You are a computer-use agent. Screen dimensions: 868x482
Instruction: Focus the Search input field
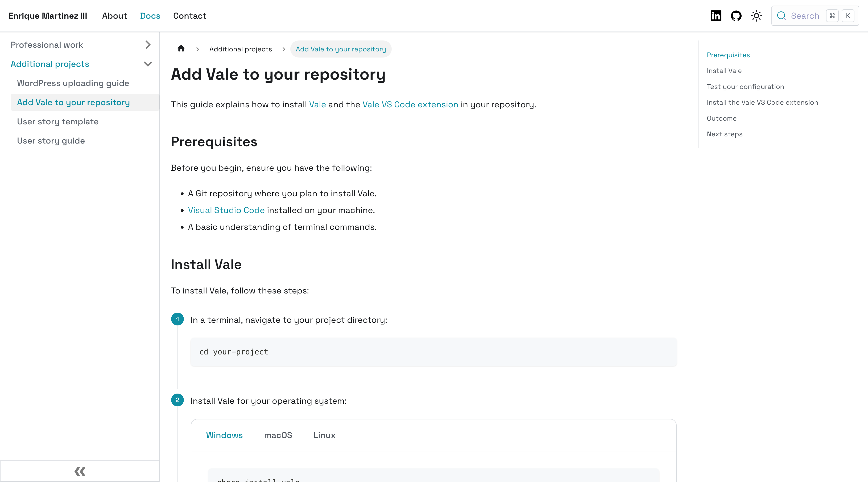tap(805, 16)
